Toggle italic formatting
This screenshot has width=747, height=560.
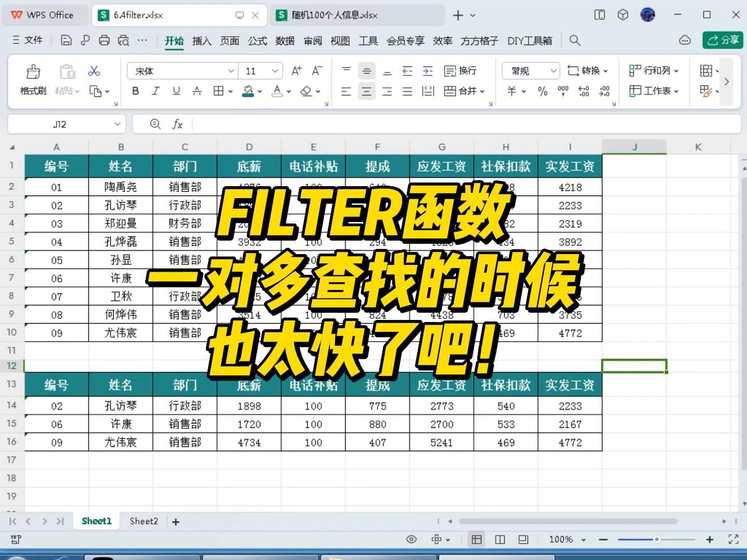click(x=155, y=91)
